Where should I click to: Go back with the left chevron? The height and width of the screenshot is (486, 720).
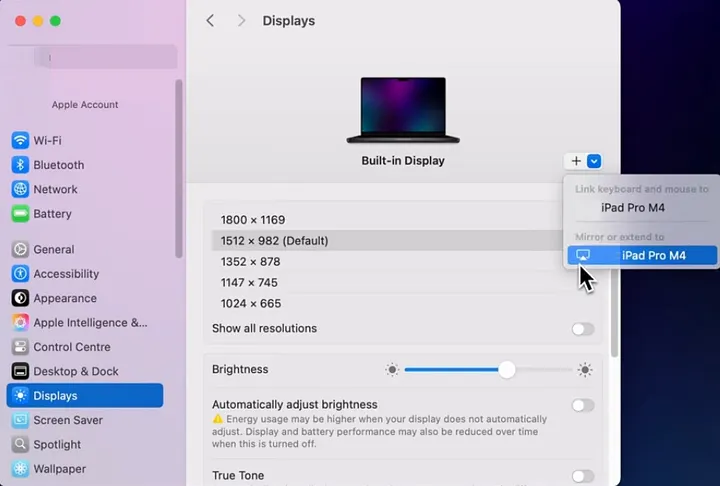[x=210, y=21]
